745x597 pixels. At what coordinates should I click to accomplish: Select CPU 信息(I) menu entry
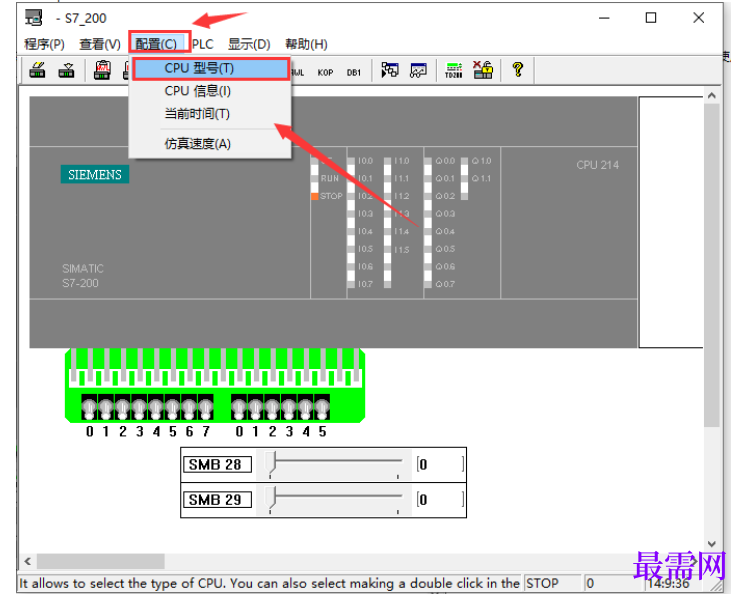pos(210,91)
